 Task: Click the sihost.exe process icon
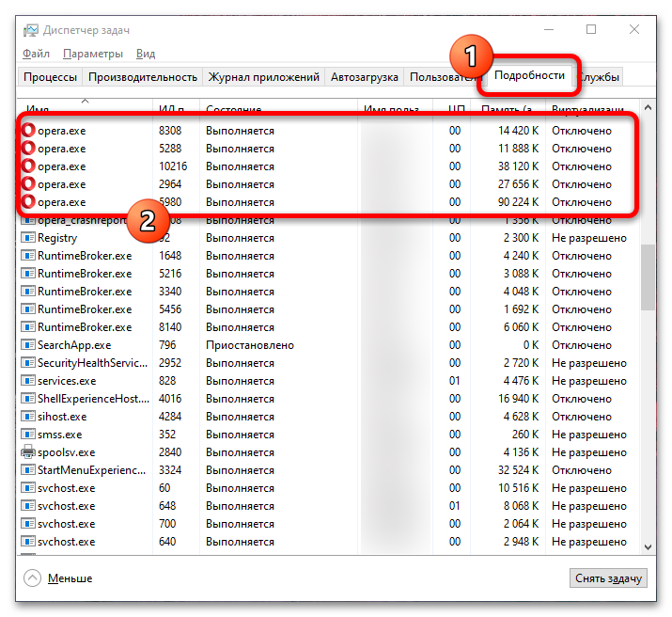pos(28,417)
